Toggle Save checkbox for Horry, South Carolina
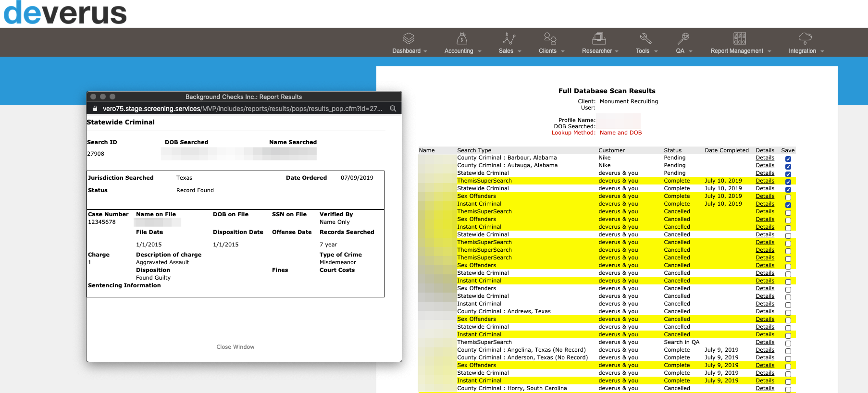 pos(788,390)
